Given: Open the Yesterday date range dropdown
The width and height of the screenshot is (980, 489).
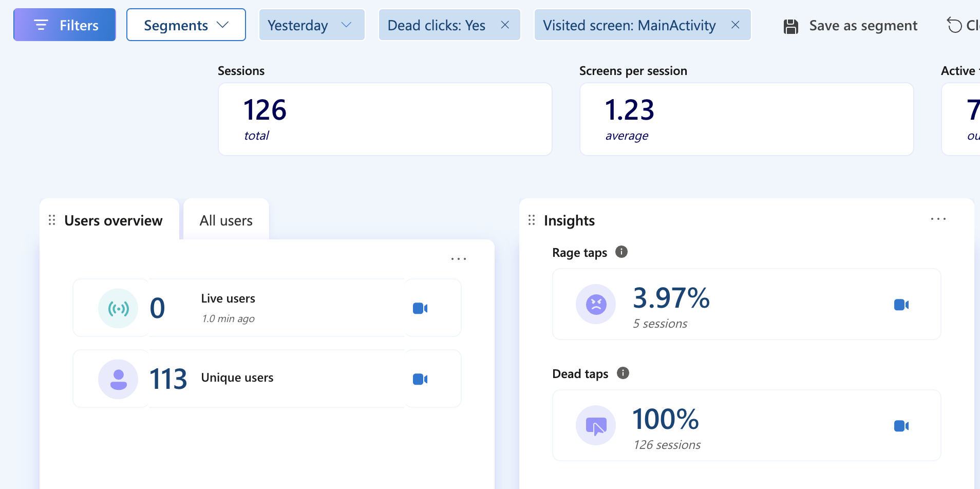Looking at the screenshot, I should (x=311, y=25).
